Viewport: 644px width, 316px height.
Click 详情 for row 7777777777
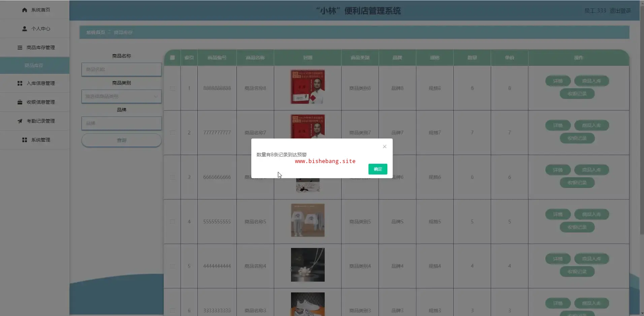pos(558,125)
